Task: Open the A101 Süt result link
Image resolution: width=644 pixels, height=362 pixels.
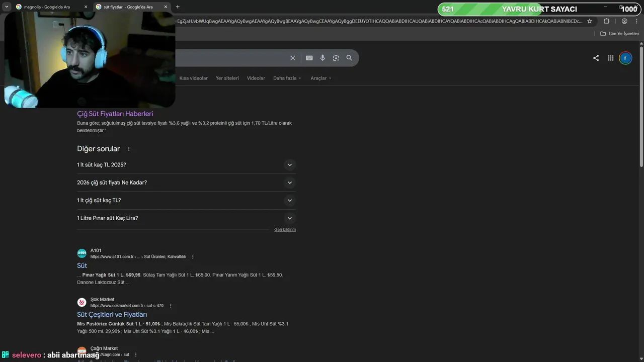Action: click(x=82, y=265)
